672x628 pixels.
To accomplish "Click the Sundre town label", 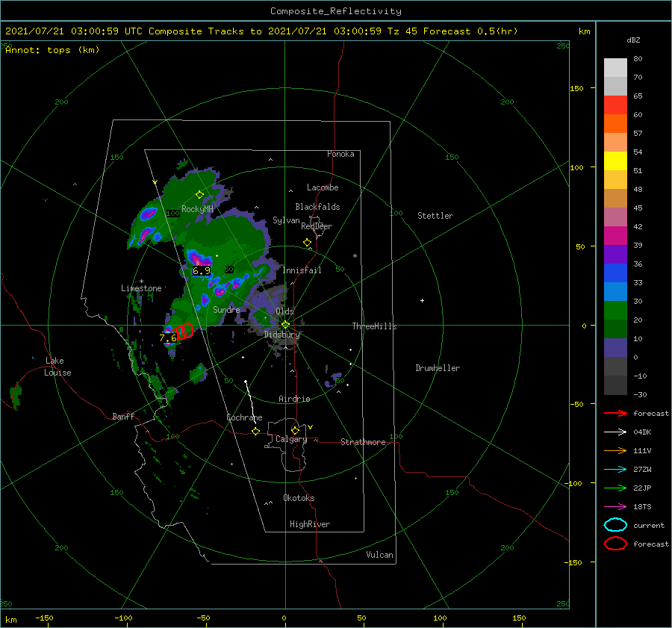I will pyautogui.click(x=226, y=310).
